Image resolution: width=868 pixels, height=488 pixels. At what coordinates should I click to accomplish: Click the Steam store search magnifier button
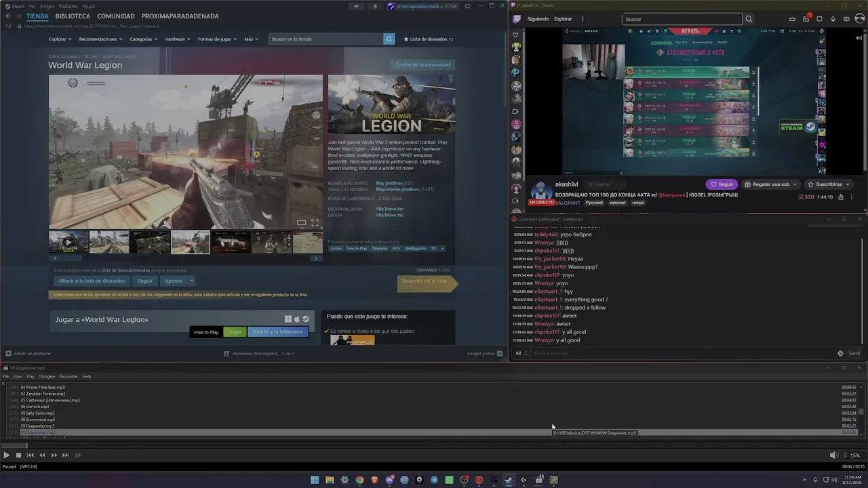[x=389, y=39]
